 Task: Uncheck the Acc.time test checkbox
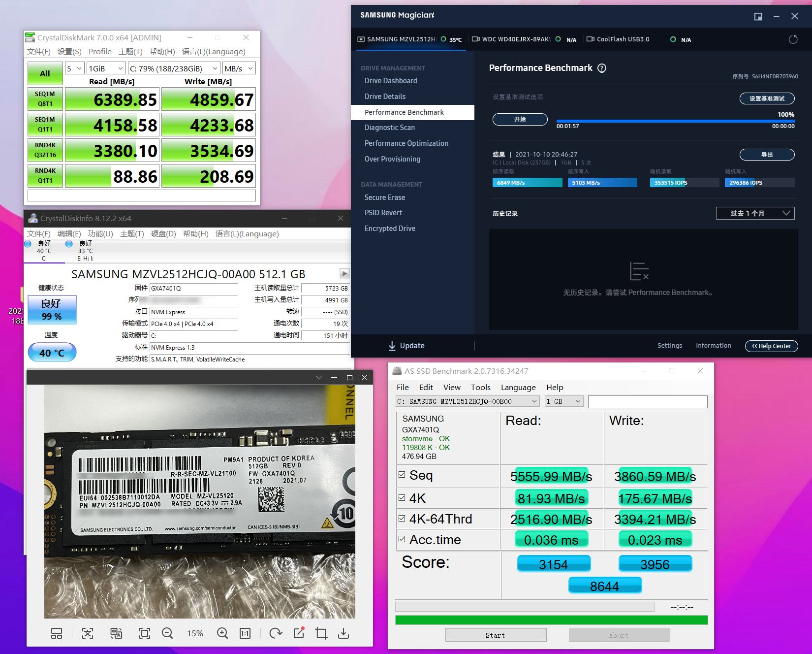pos(402,539)
